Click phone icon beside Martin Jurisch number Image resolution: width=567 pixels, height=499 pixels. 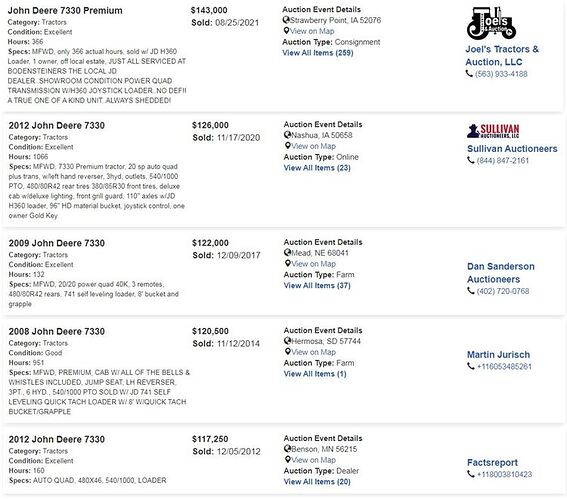[470, 366]
